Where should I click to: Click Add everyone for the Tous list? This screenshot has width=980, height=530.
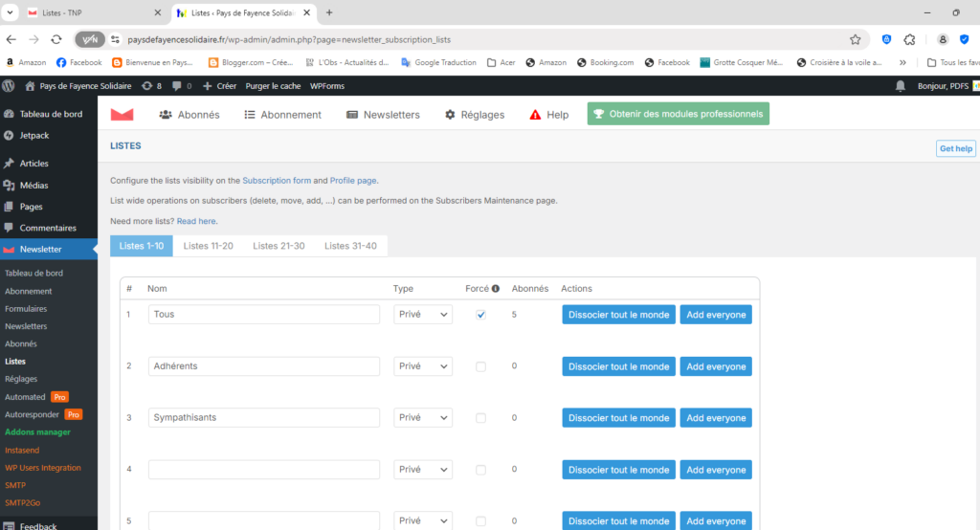[716, 315]
